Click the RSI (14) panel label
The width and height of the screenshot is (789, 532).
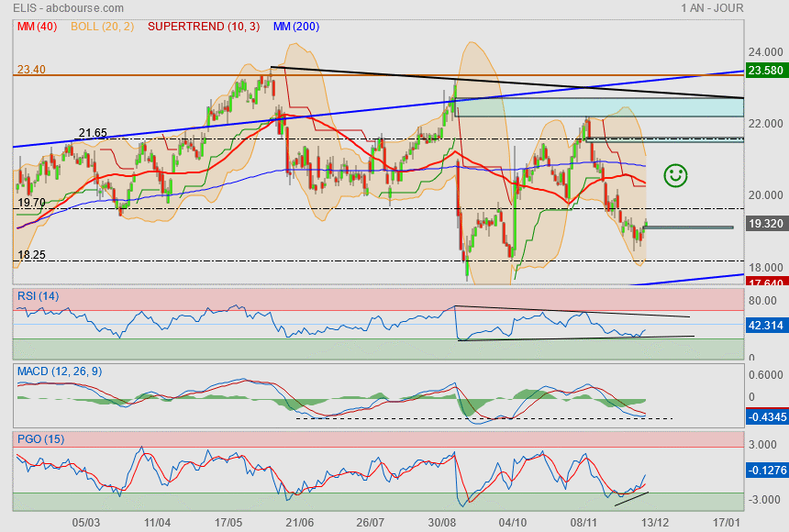click(x=39, y=296)
